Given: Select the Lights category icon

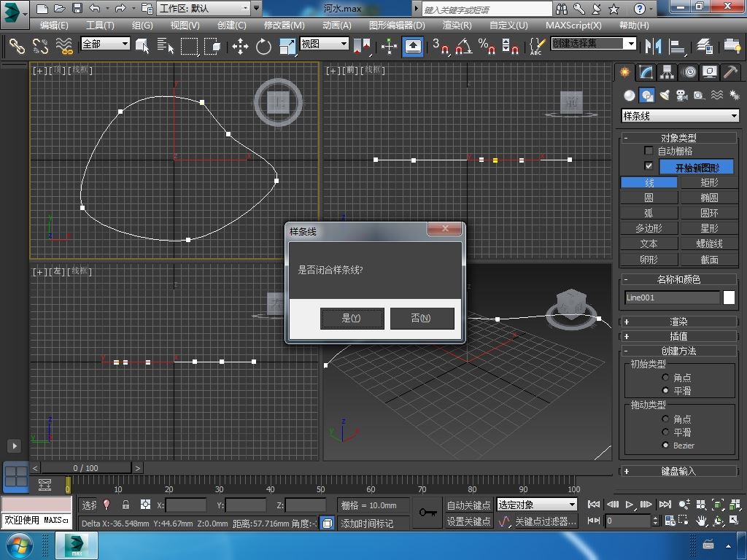Looking at the screenshot, I should (665, 96).
